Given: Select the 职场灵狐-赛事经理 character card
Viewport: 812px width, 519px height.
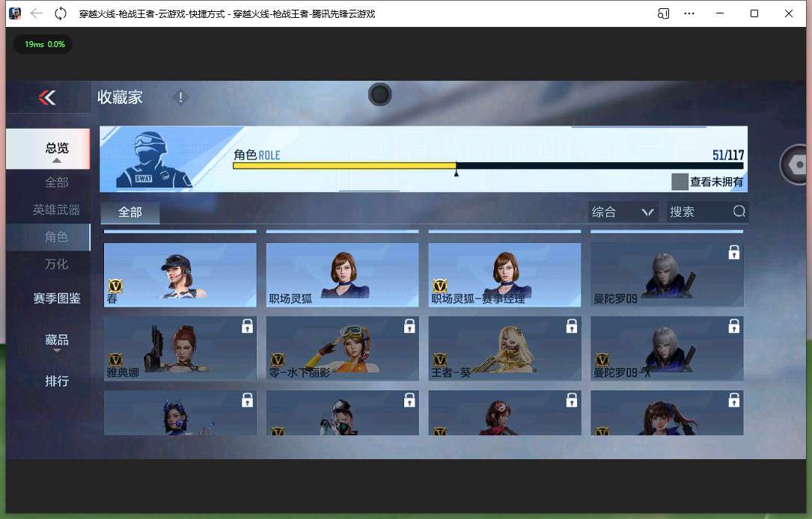Looking at the screenshot, I should point(504,274).
